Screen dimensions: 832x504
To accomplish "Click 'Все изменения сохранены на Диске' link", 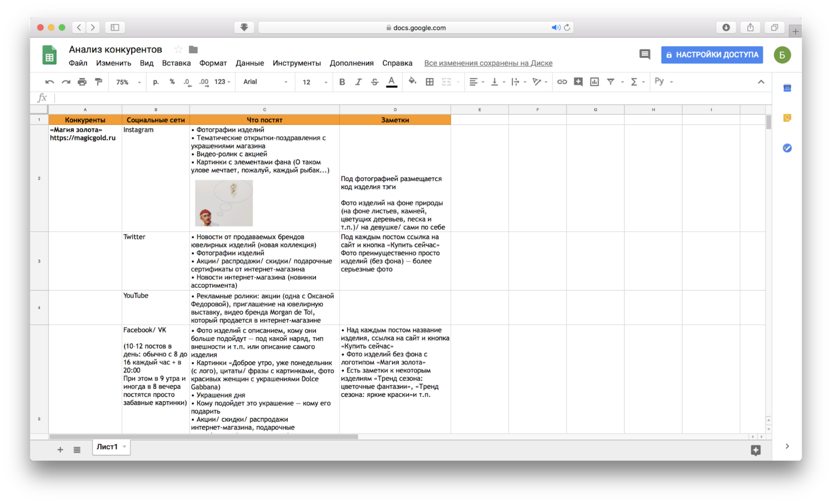I will click(x=488, y=63).
